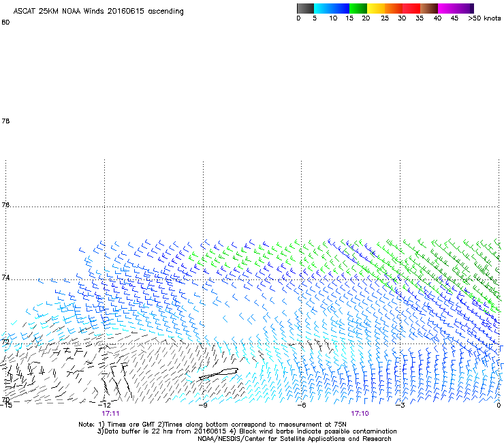
Task: Click the cyan-to-blue 5-15 knots color segment
Action: tap(332, 8)
